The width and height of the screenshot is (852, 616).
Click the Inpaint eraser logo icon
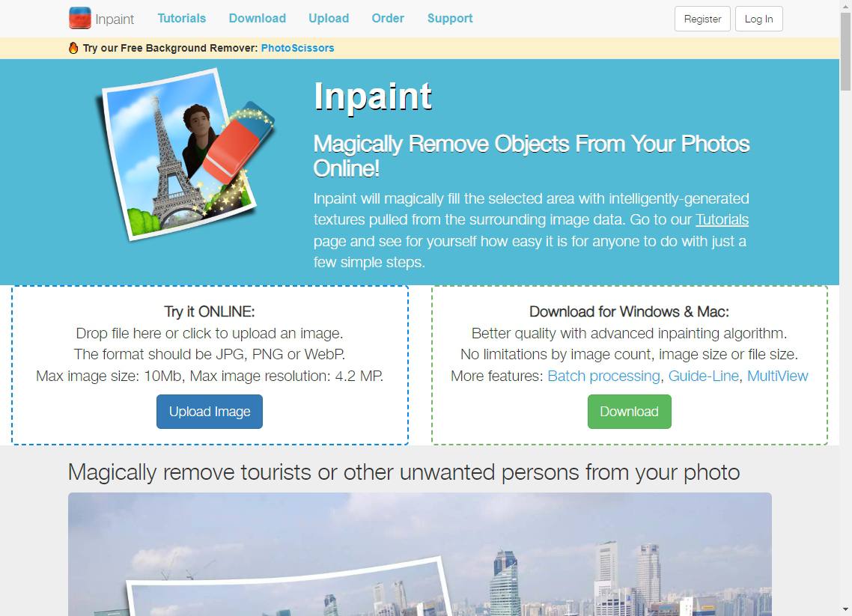80,18
